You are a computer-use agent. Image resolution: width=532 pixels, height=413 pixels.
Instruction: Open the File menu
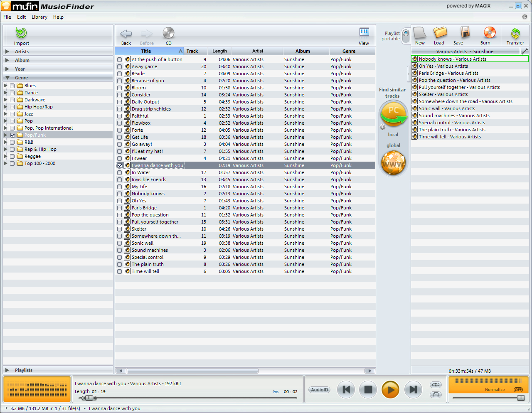7,17
